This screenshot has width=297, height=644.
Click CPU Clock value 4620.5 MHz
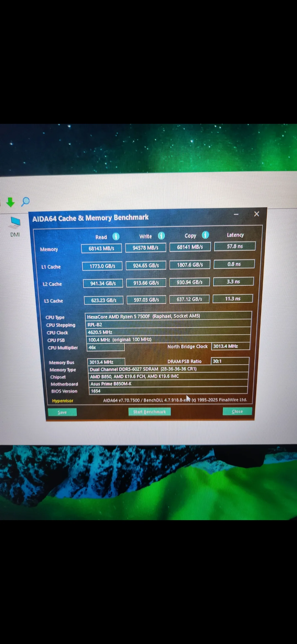pos(168,332)
